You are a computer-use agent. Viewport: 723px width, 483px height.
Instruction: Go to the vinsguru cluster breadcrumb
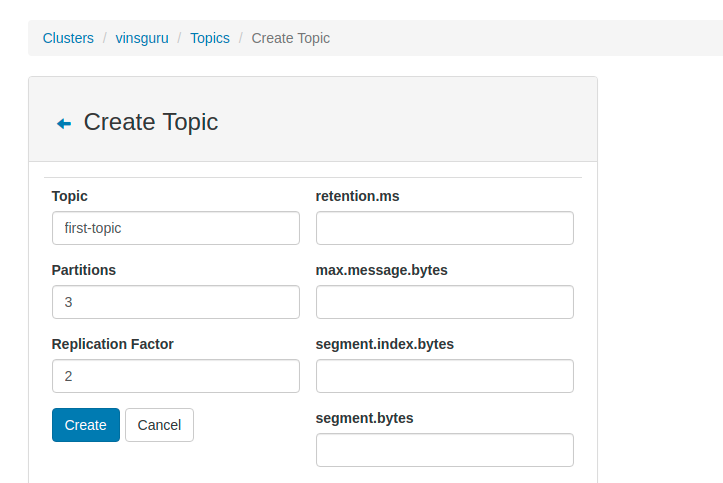coord(142,38)
